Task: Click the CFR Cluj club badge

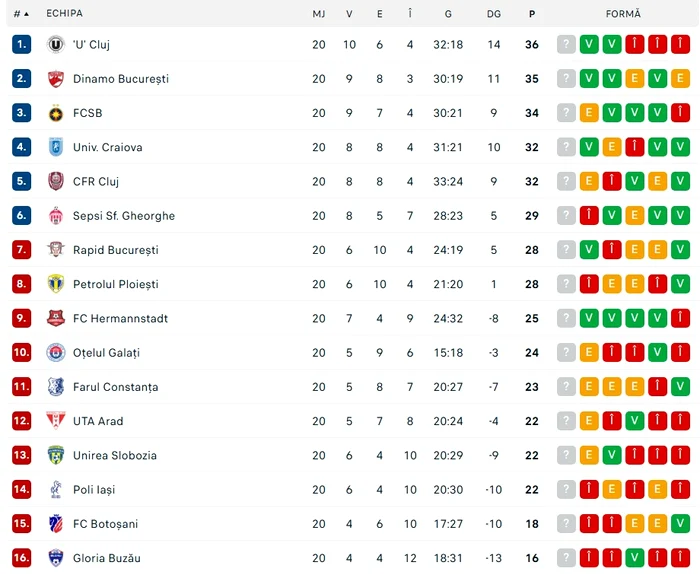Action: pyautogui.click(x=56, y=182)
